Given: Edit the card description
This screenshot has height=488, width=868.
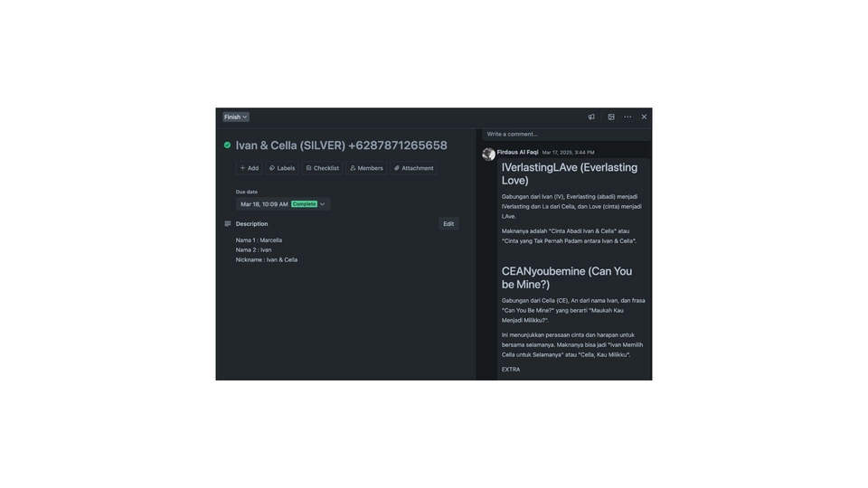Looking at the screenshot, I should click(448, 224).
